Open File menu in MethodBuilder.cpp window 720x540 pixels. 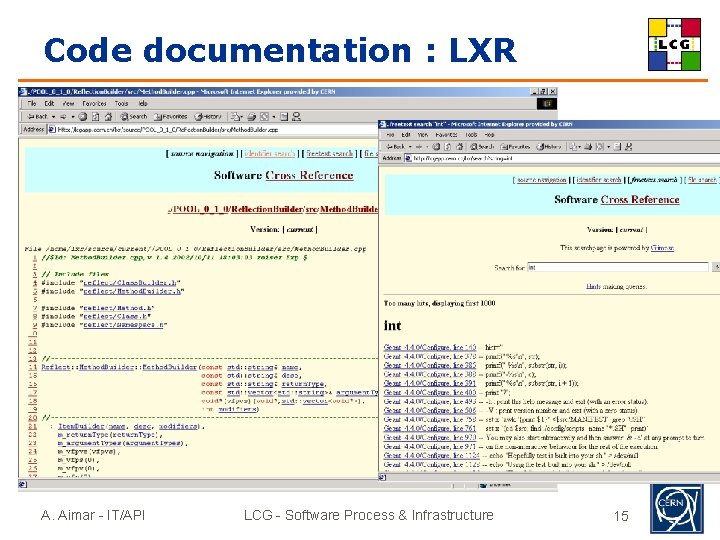click(x=32, y=104)
